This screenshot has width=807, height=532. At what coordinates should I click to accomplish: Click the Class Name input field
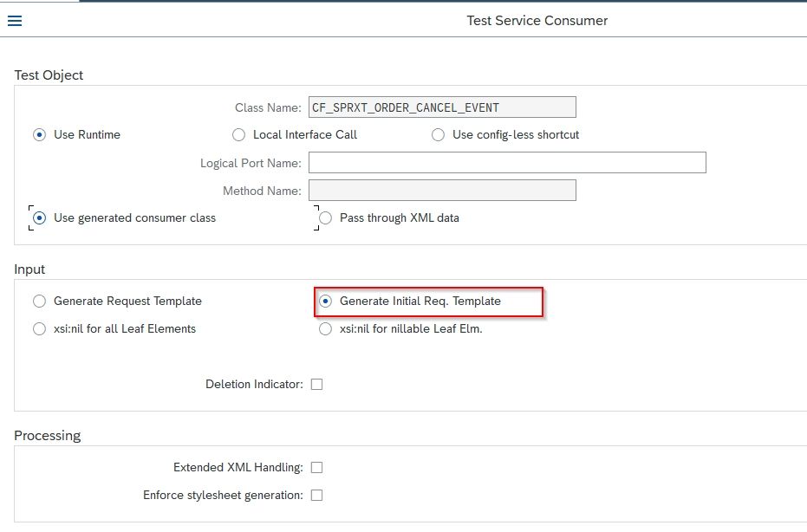[442, 107]
